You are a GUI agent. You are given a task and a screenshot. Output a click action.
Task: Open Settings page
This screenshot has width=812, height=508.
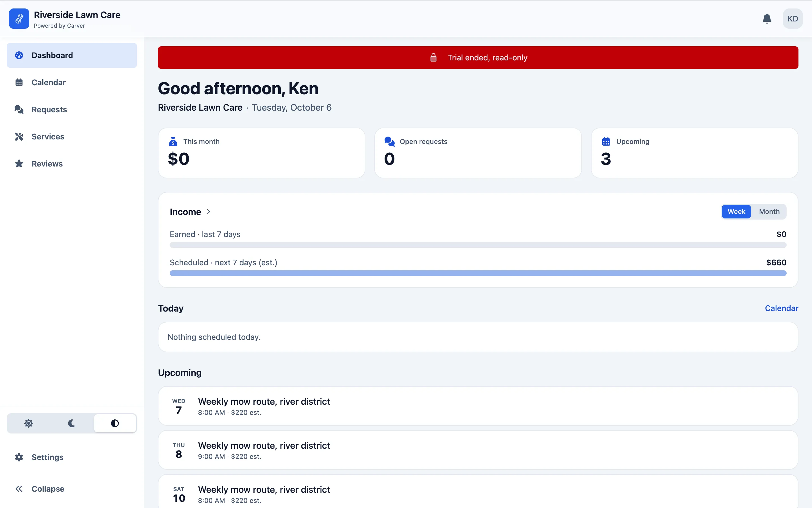tap(72, 457)
